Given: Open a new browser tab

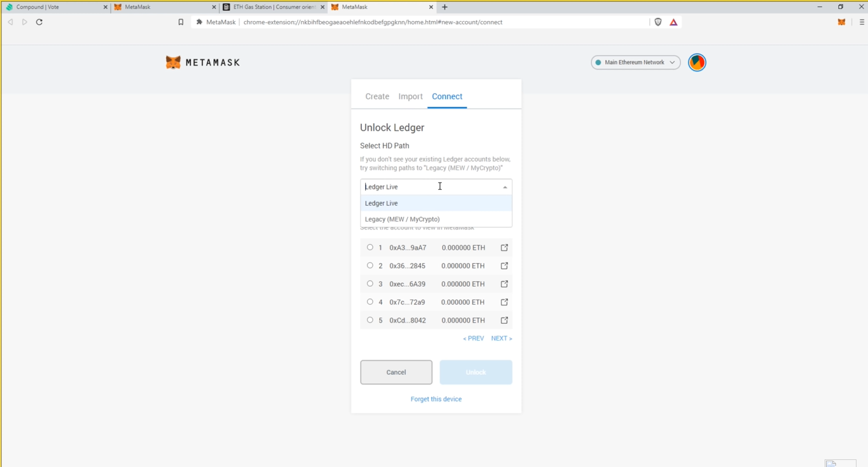Looking at the screenshot, I should click(445, 7).
